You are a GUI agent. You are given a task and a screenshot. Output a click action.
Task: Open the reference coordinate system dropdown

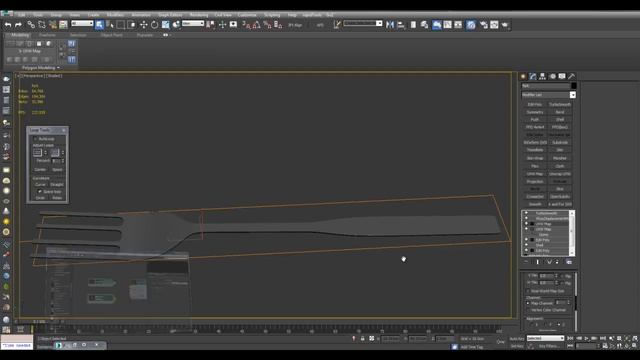(x=193, y=24)
